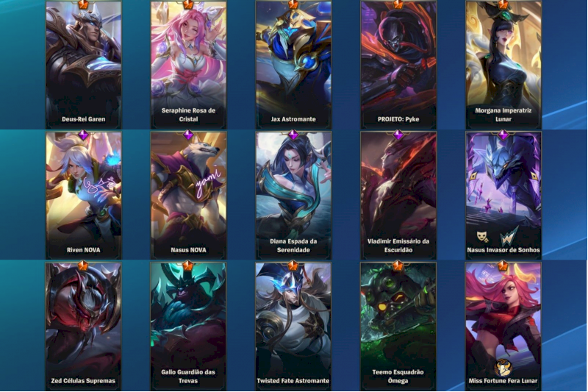Choose the Morgana Imperatriz Lunar skin card

(x=503, y=65)
